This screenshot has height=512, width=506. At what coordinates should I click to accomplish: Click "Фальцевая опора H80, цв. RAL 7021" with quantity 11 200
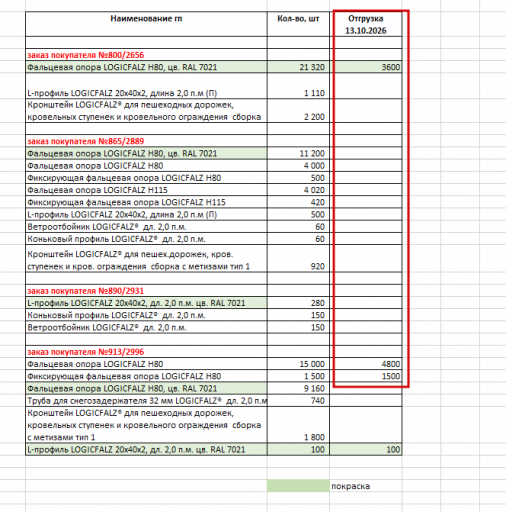click(x=146, y=153)
